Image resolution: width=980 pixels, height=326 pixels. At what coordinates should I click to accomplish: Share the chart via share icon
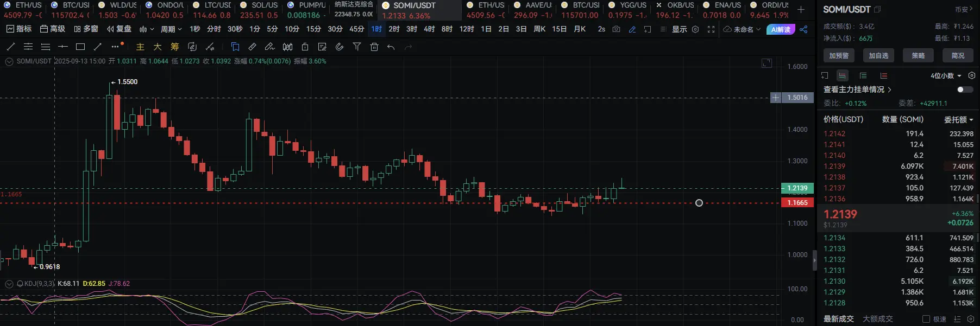tap(803, 29)
